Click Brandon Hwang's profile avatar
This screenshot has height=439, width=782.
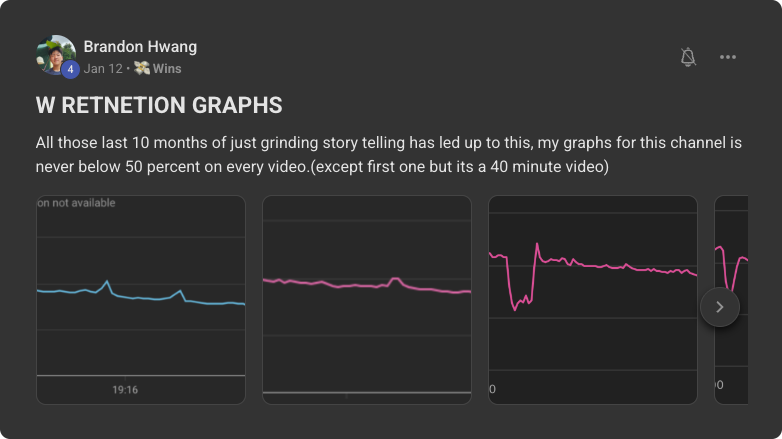point(55,55)
